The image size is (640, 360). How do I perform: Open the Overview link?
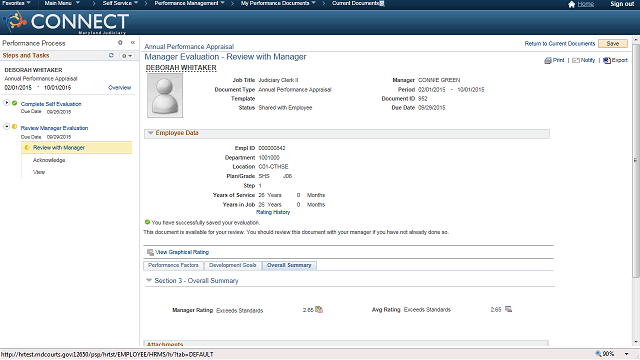pyautogui.click(x=120, y=88)
